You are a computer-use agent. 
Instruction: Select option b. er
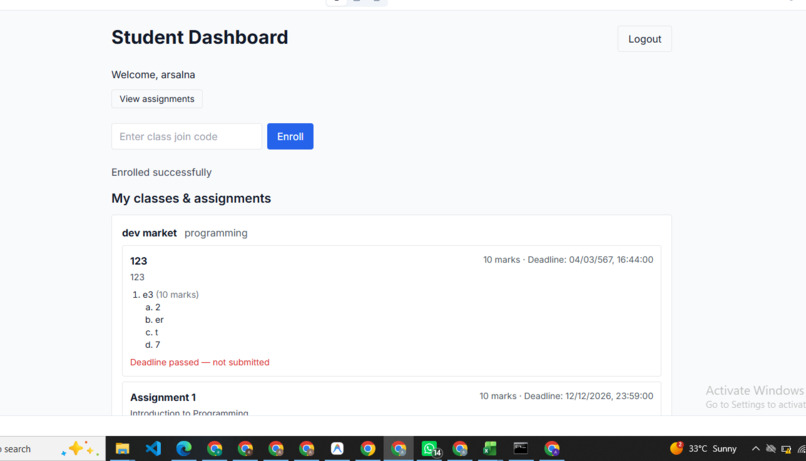coord(154,320)
